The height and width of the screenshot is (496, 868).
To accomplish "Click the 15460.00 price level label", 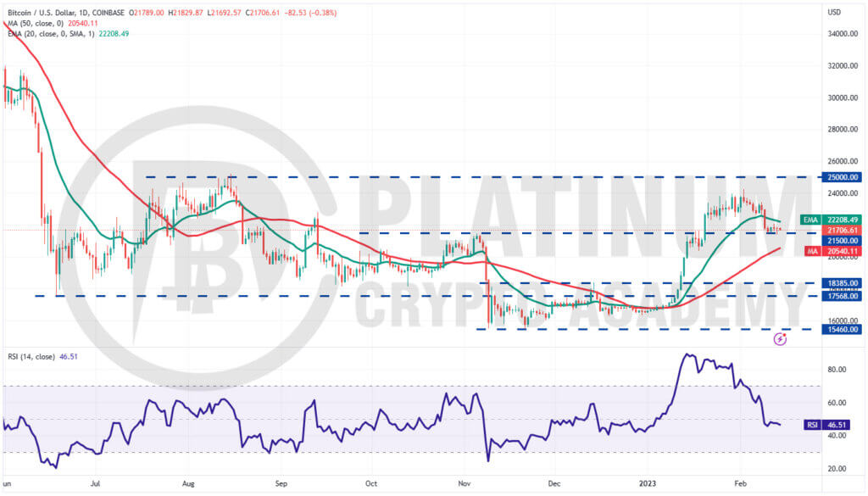I will point(842,329).
